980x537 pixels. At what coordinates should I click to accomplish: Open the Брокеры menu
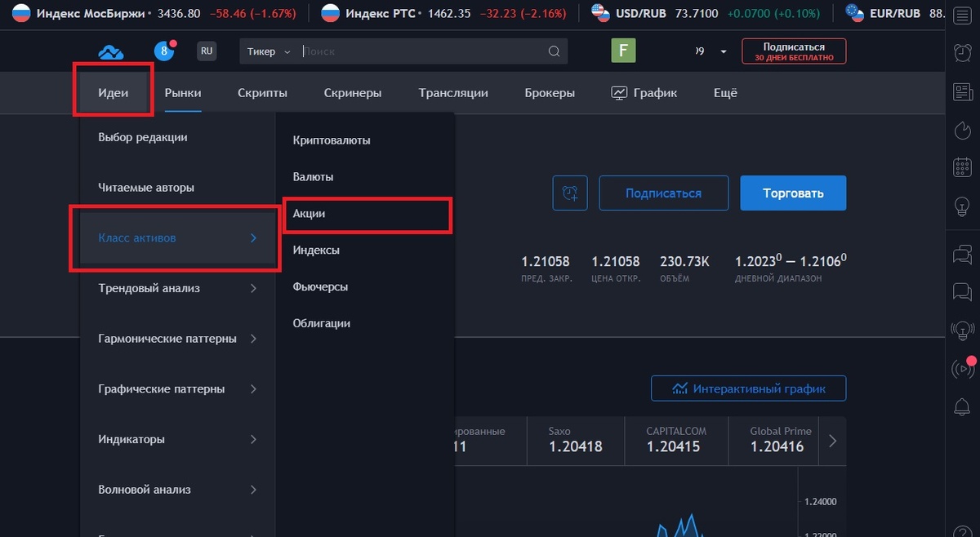coord(550,93)
